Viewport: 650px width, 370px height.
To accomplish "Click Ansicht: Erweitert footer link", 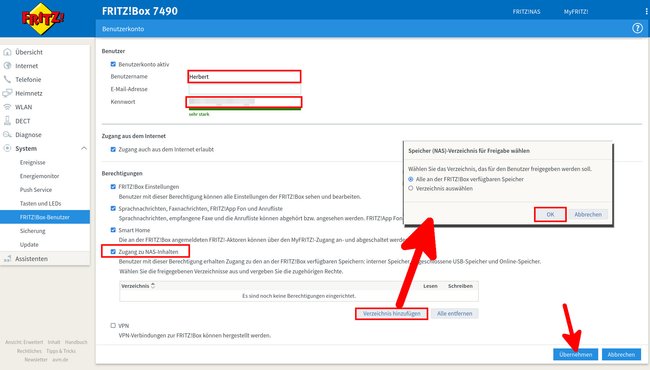I will [x=24, y=342].
